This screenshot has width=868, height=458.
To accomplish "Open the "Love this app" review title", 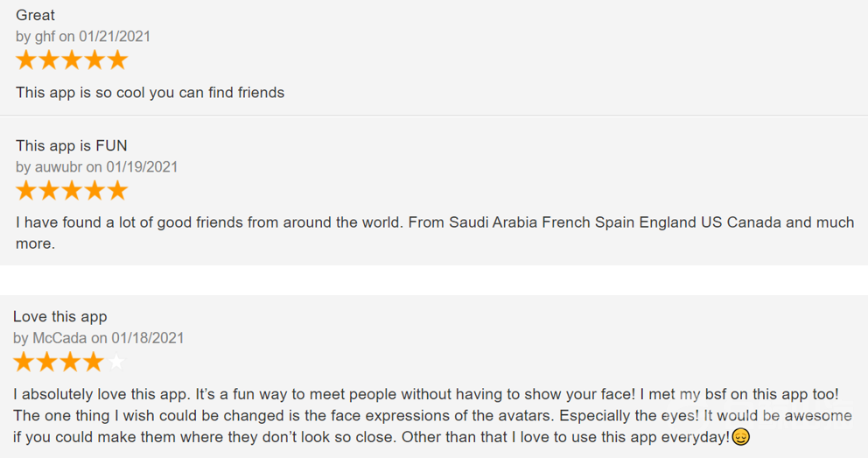I will [x=59, y=316].
